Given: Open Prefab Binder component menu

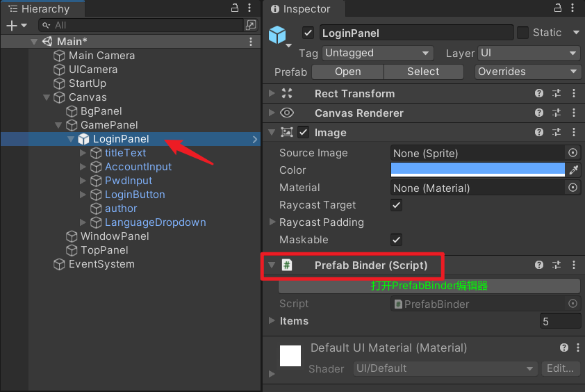Looking at the screenshot, I should (x=574, y=265).
